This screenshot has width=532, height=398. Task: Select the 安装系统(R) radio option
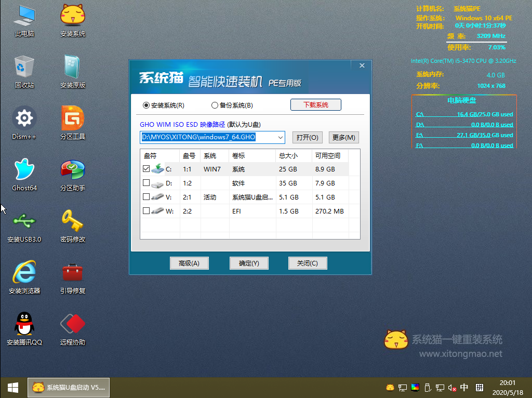click(x=164, y=105)
